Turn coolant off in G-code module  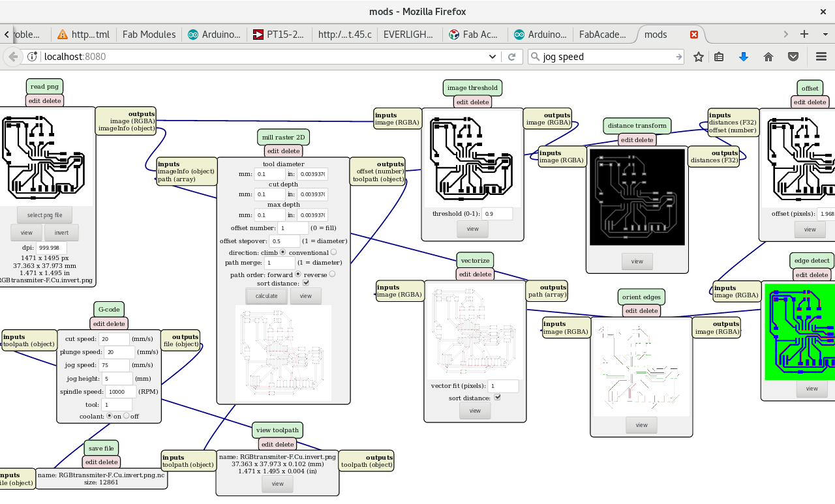click(x=127, y=415)
